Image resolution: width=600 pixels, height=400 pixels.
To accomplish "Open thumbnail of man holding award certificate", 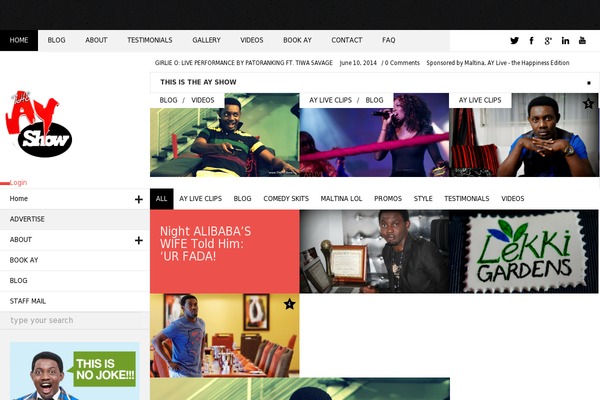I will [374, 251].
